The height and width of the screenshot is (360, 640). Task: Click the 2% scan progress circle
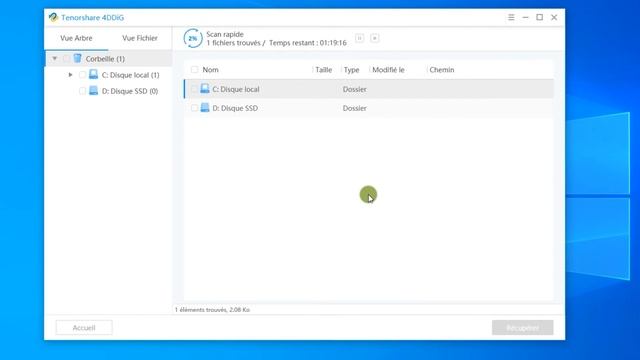click(193, 38)
